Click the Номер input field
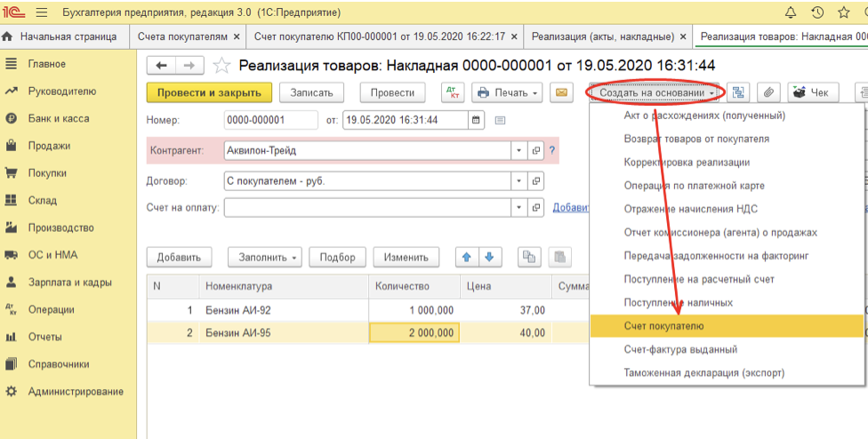Screen dimensions: 868x439 (x=270, y=120)
